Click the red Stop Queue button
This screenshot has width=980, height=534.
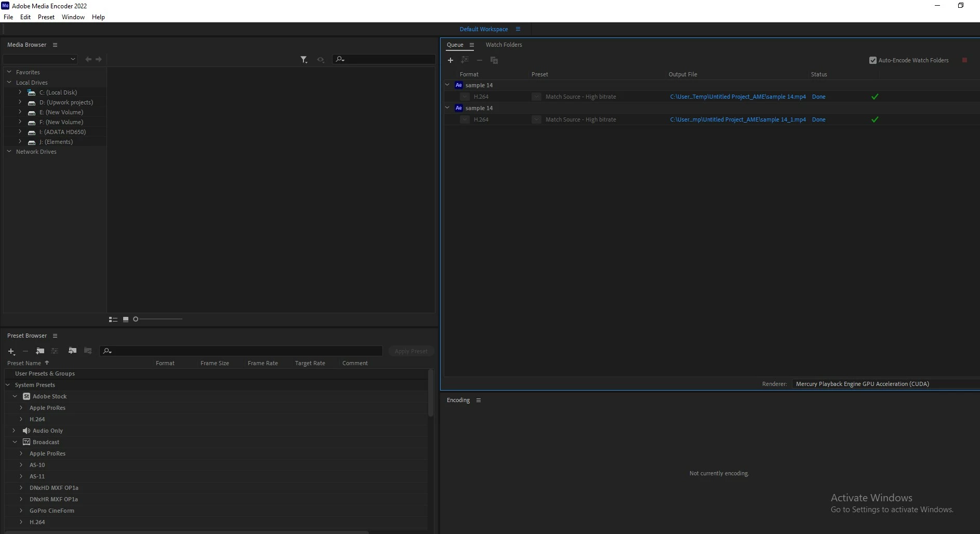pyautogui.click(x=964, y=60)
